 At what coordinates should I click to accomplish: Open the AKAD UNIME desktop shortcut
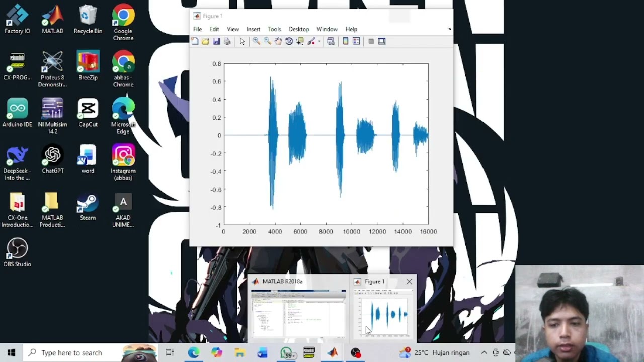click(x=123, y=210)
